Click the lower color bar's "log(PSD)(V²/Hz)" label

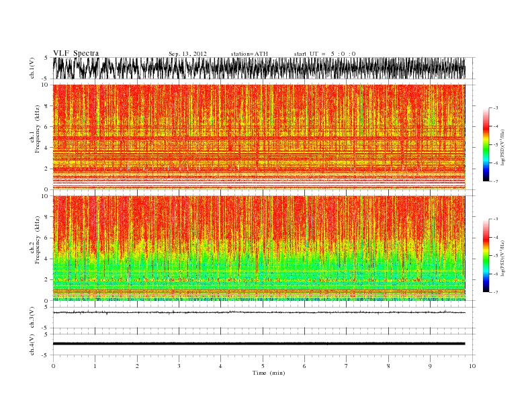pos(503,258)
